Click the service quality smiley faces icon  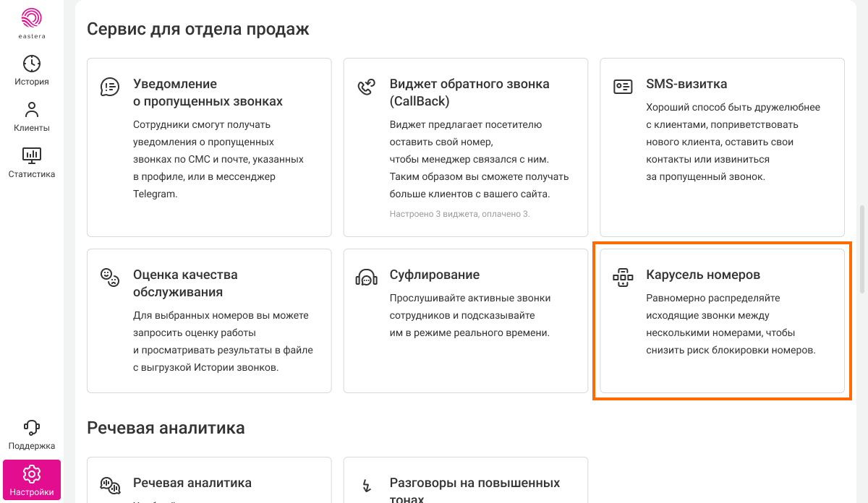click(x=109, y=278)
